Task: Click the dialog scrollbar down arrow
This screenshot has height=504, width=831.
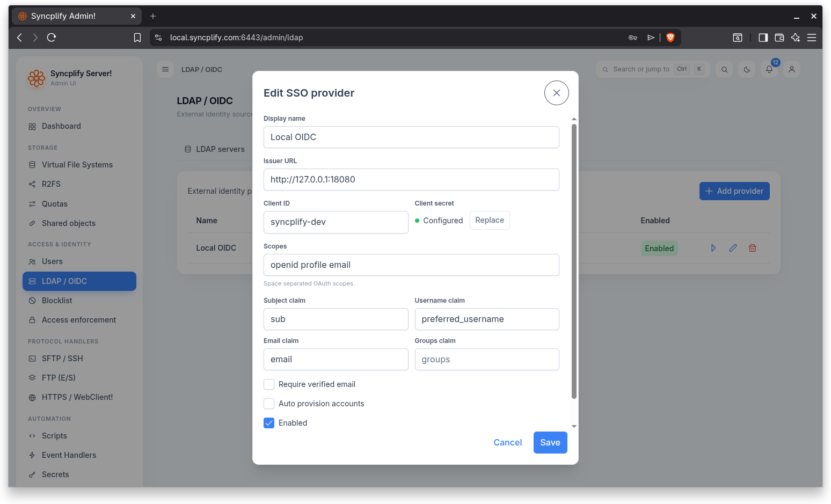Action: click(574, 426)
